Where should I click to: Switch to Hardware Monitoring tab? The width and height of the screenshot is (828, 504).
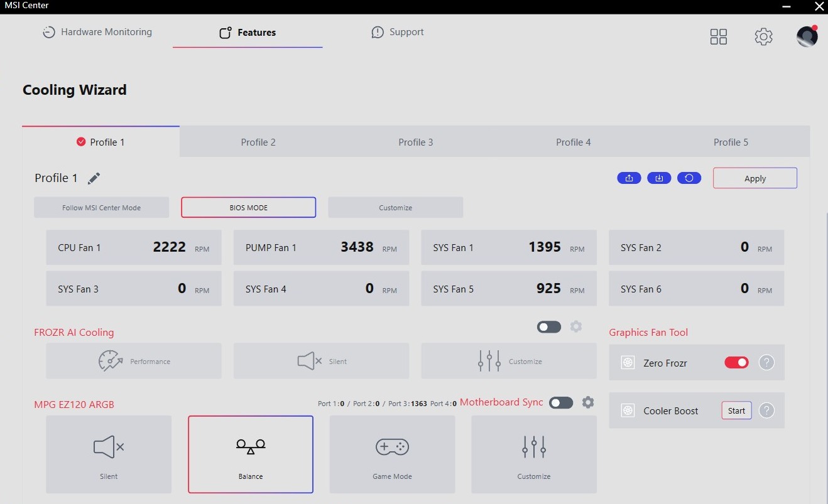pos(97,32)
